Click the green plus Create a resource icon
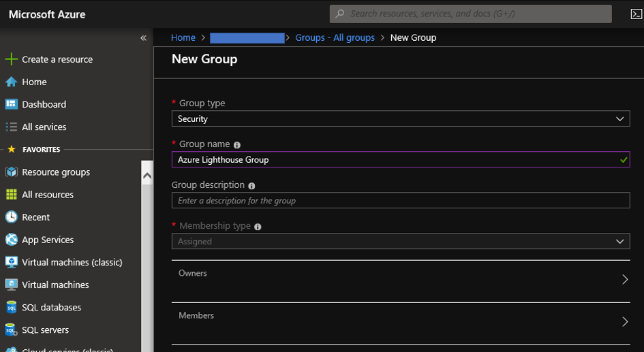The image size is (644, 352). [11, 59]
